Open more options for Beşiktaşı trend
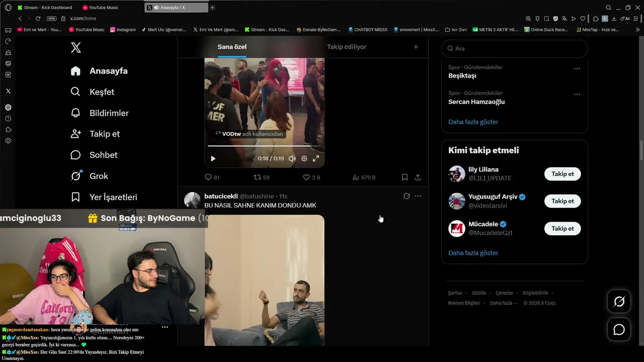The width and height of the screenshot is (644, 362). tap(577, 68)
